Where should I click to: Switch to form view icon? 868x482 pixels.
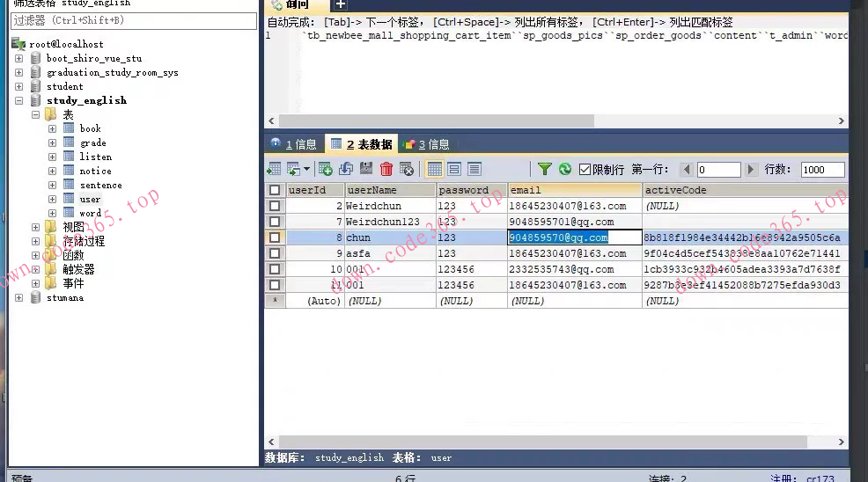pyautogui.click(x=454, y=169)
